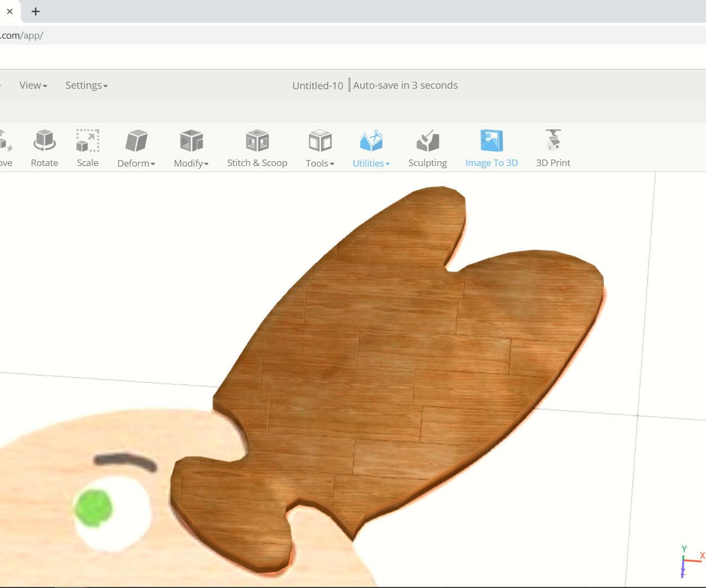Open a new browser tab
Image resolution: width=706 pixels, height=588 pixels.
(35, 11)
